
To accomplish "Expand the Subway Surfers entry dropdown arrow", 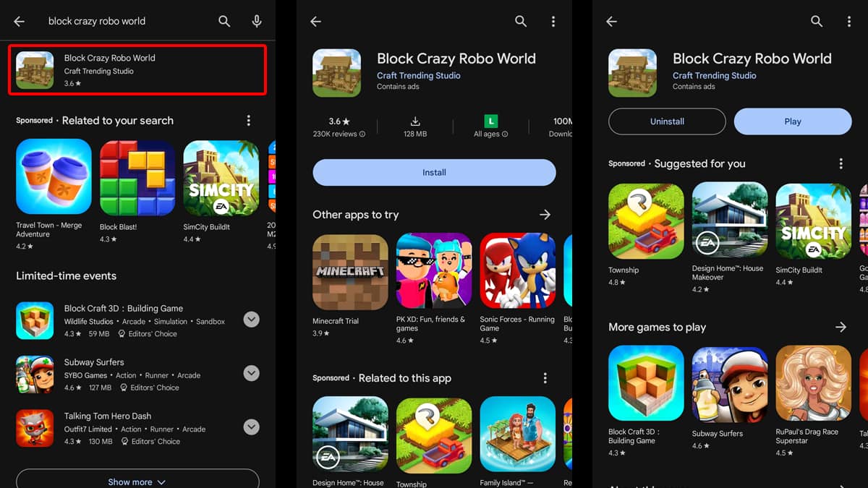I will tap(251, 373).
